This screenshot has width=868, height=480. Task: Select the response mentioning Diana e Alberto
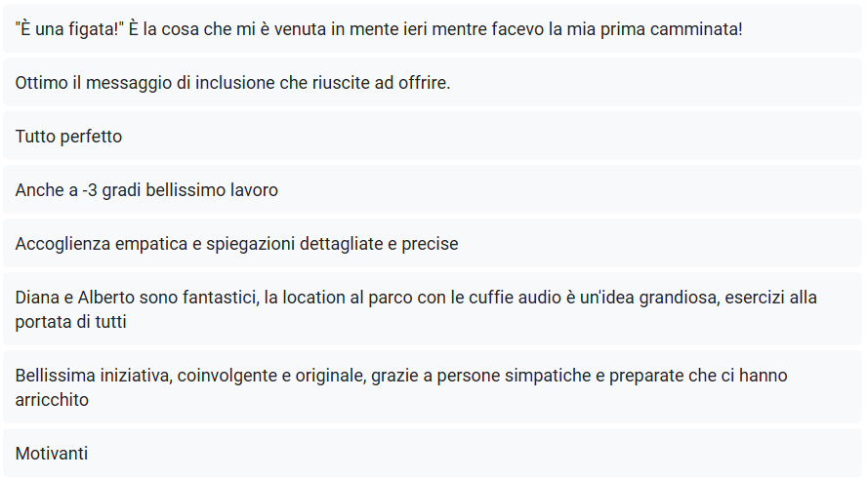coord(434,309)
